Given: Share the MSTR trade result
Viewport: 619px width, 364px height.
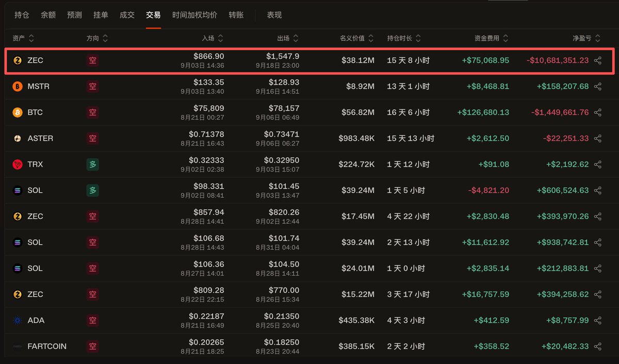Looking at the screenshot, I should point(598,86).
